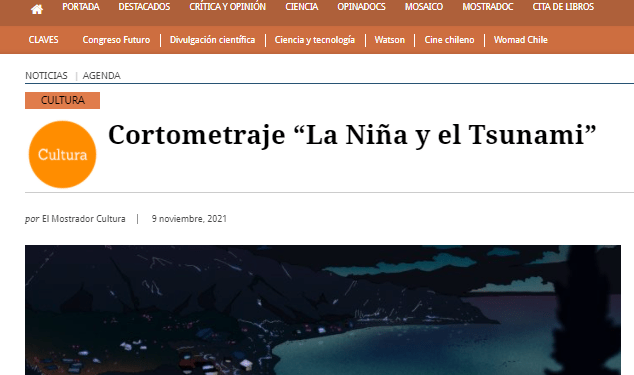This screenshot has height=375, width=634.
Task: Click the CLAVES label
Action: (x=43, y=40)
